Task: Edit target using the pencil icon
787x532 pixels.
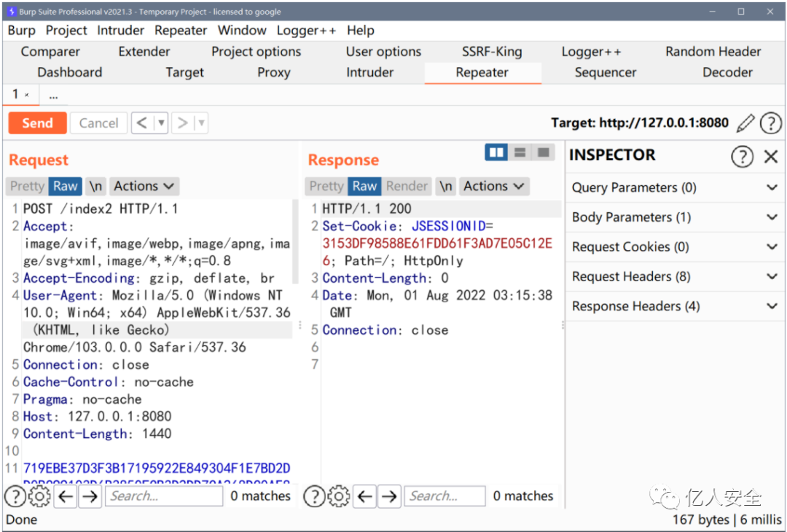Action: (x=745, y=123)
